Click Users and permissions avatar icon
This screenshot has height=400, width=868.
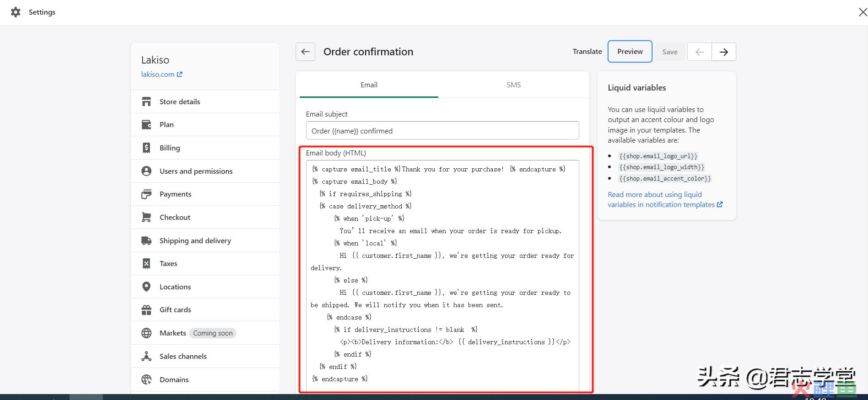pyautogui.click(x=146, y=171)
